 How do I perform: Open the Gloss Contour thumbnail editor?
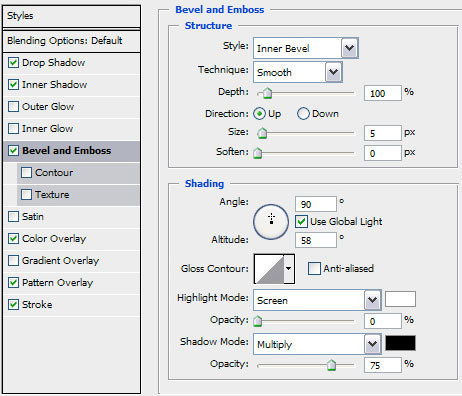point(269,269)
